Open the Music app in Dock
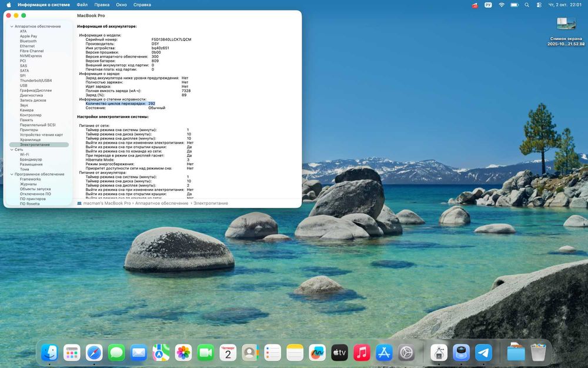This screenshot has width=588, height=368. coord(362,353)
